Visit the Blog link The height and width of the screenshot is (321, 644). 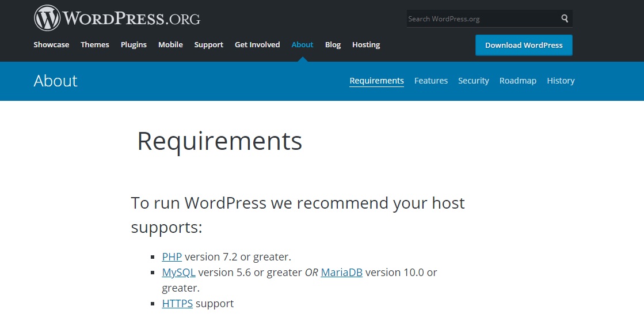point(333,45)
